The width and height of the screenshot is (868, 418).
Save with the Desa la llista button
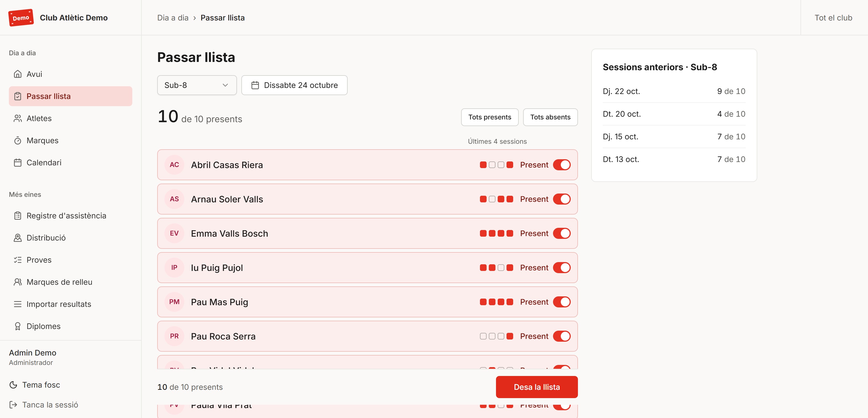pos(536,387)
